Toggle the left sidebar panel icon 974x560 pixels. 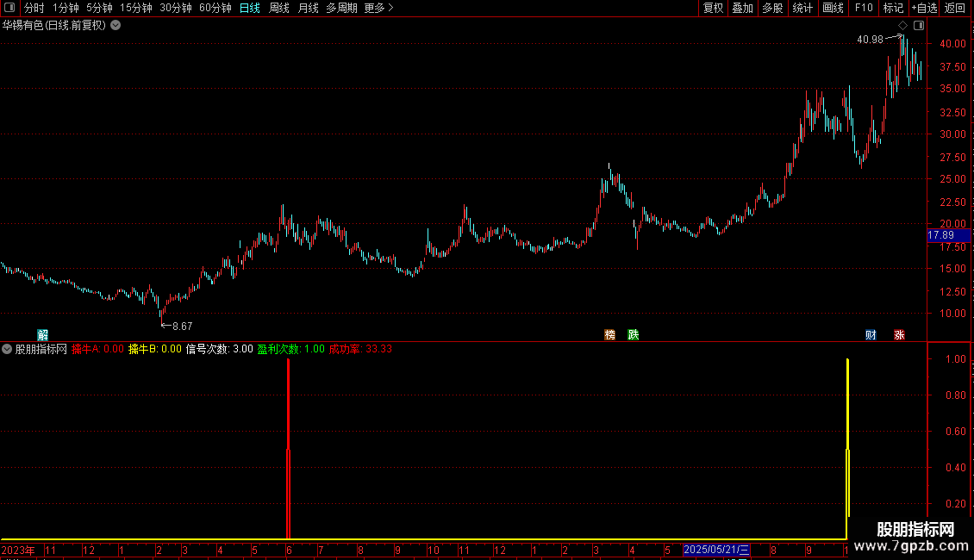[9, 8]
